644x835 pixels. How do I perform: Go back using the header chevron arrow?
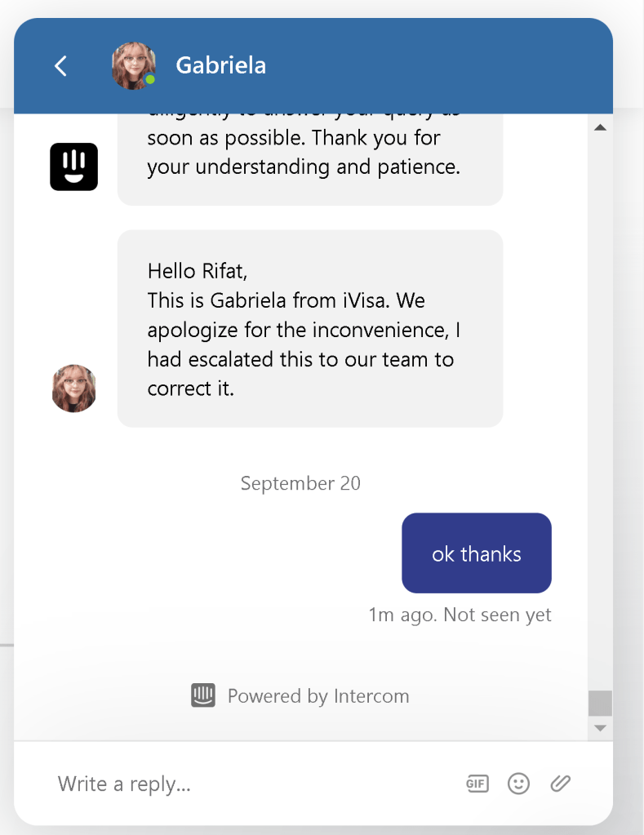tap(60, 66)
